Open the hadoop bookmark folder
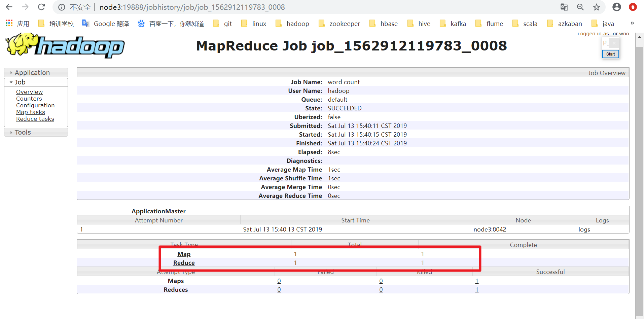The width and height of the screenshot is (644, 319). (x=292, y=24)
